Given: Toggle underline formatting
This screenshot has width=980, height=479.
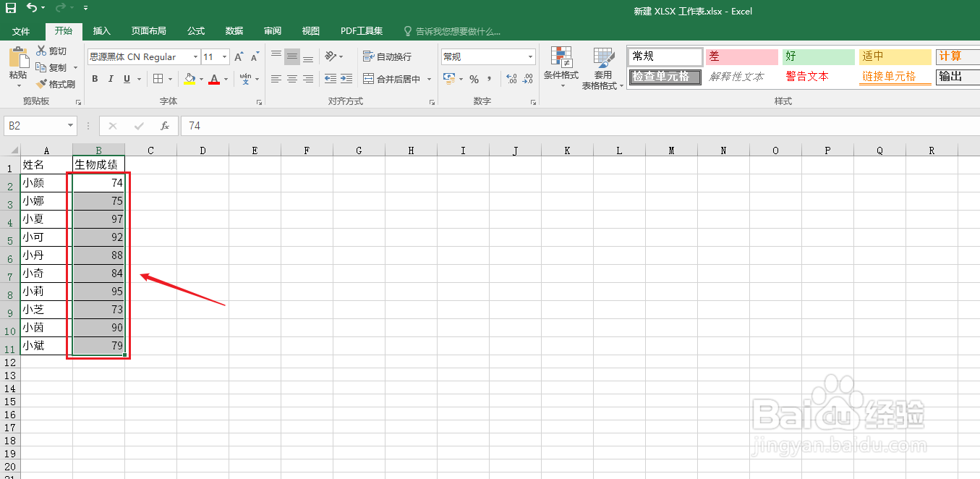Looking at the screenshot, I should coord(127,79).
